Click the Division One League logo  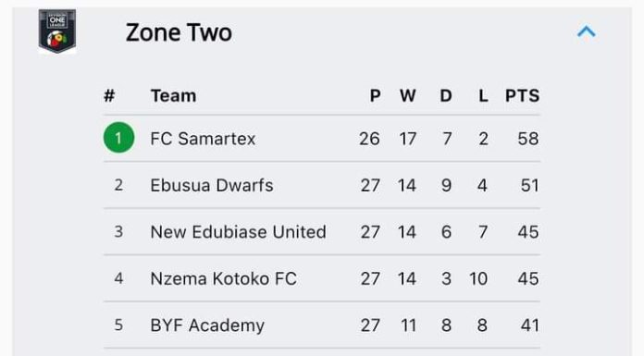(57, 31)
